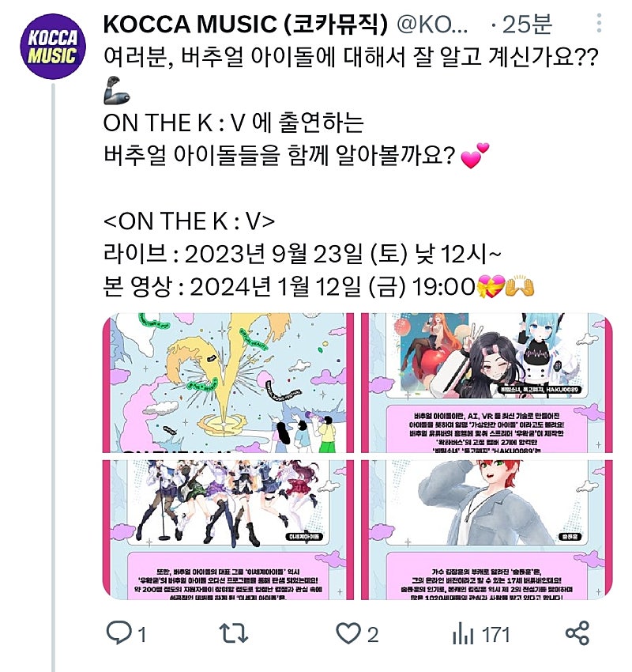Click the vertical thread line below avatar
This screenshot has height=672, width=632.
pos(53,377)
